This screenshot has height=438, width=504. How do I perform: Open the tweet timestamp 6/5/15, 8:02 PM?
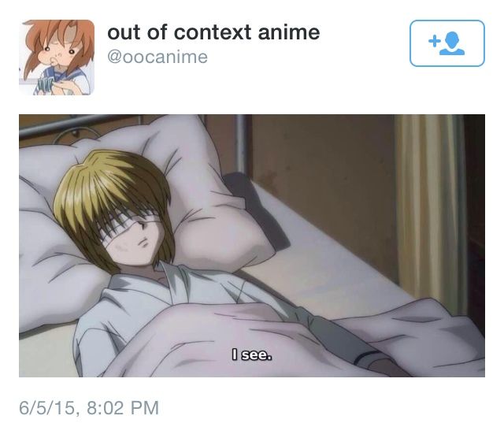coord(89,408)
